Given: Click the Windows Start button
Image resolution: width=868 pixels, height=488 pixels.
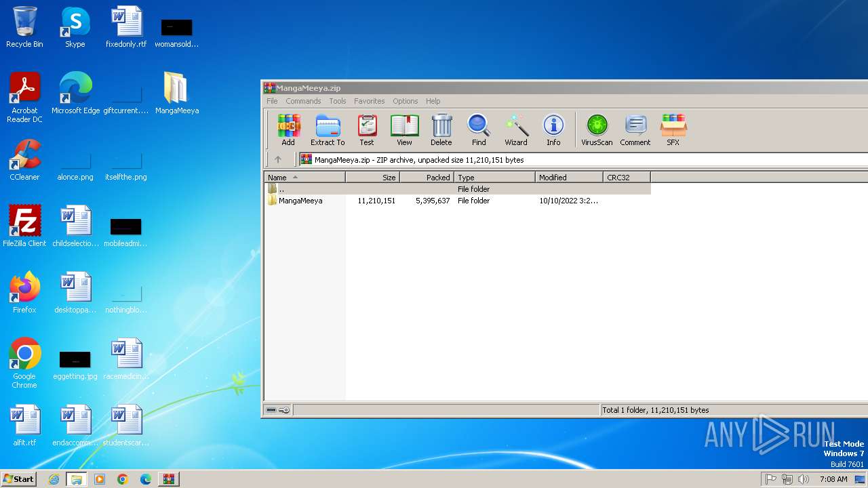Looking at the screenshot, I should pyautogui.click(x=19, y=479).
